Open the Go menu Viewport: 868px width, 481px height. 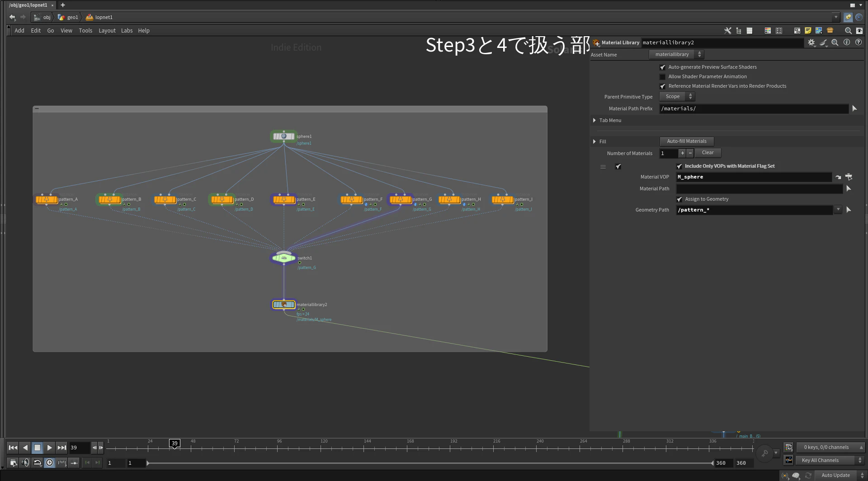51,31
